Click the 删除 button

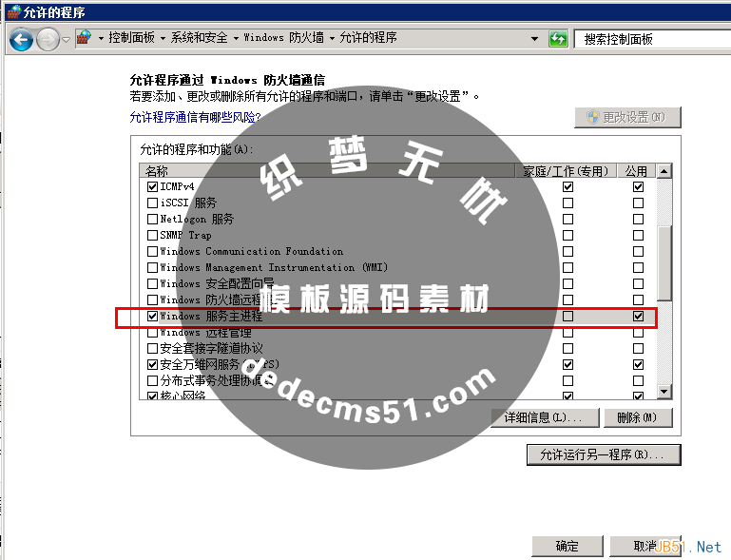pyautogui.click(x=638, y=417)
